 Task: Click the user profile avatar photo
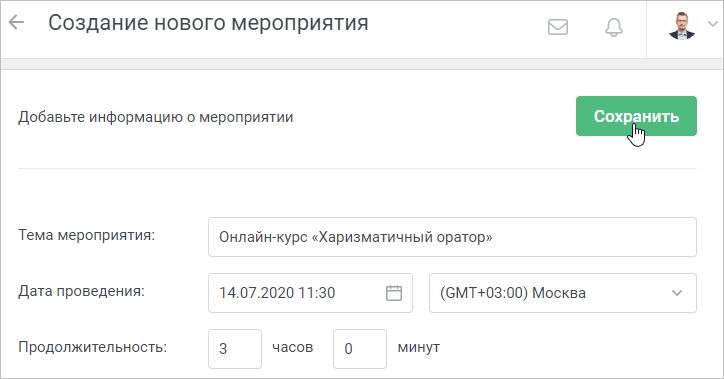(682, 25)
